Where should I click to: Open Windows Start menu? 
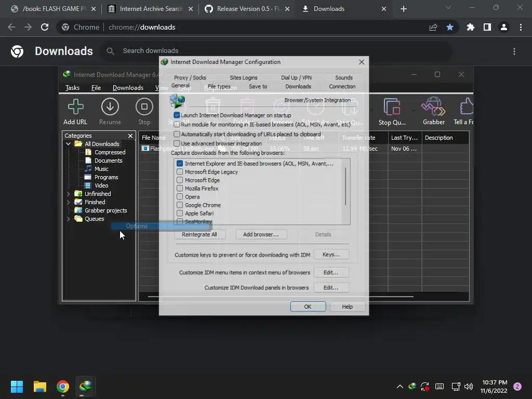pos(17,387)
